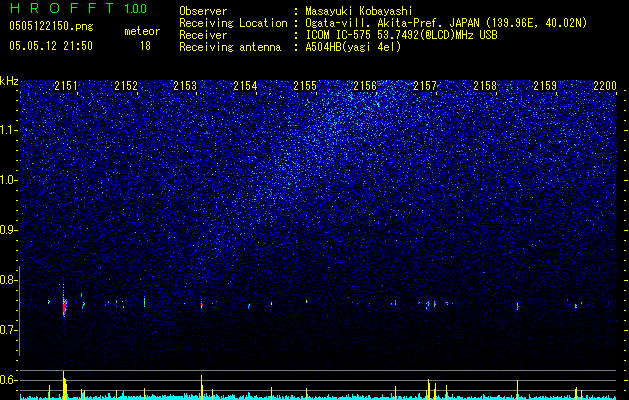Click the Observer label
The image size is (629, 400).
point(203,11)
